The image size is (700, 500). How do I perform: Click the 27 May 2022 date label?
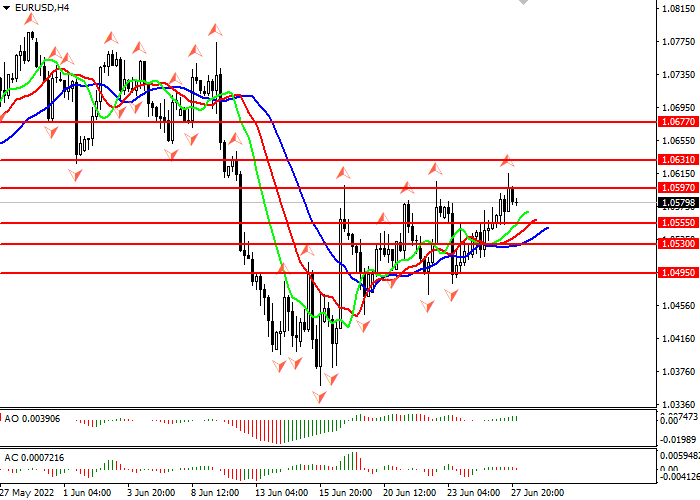[x=26, y=492]
